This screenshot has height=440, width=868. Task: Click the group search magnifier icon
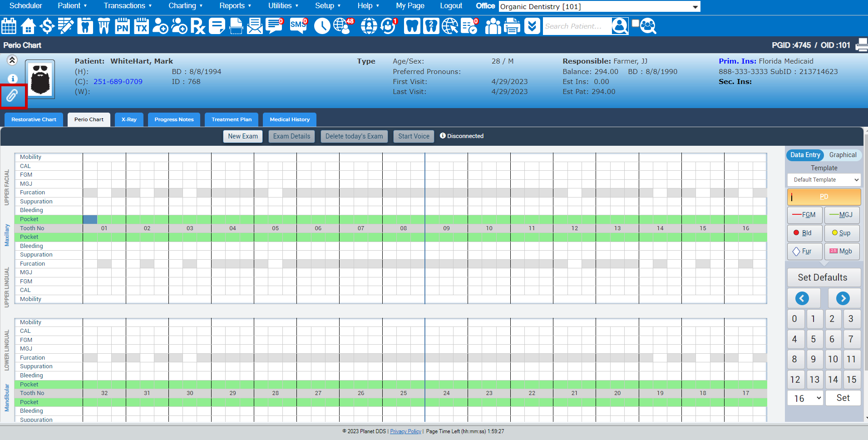[x=648, y=26]
